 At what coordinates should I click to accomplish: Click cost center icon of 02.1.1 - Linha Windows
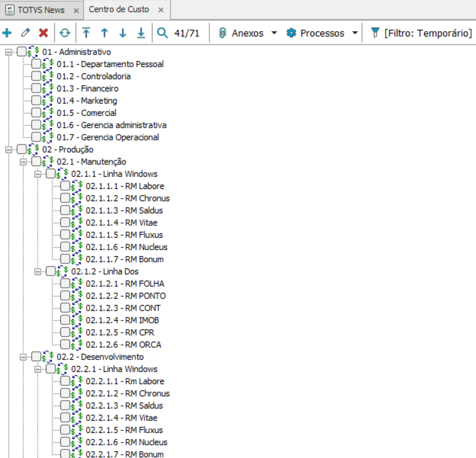(62, 174)
